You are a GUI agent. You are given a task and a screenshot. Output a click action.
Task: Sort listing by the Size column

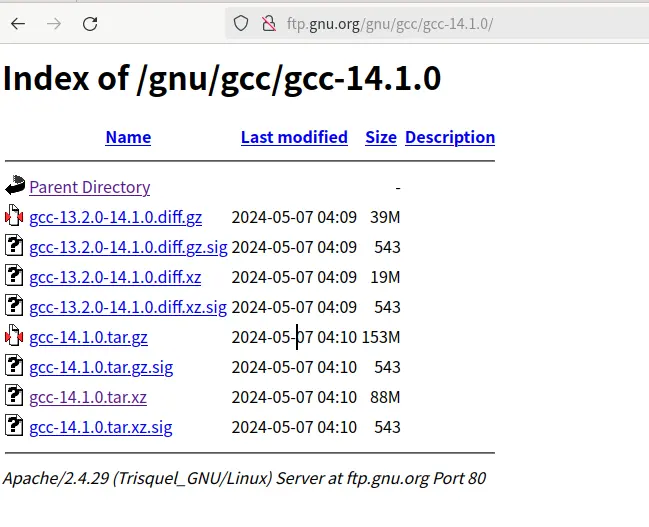tap(381, 137)
